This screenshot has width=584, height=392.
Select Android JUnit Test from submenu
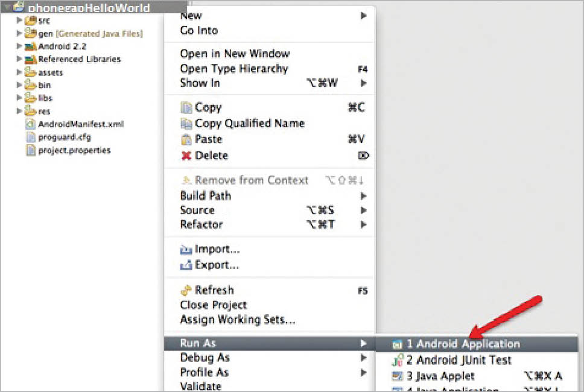tap(459, 360)
